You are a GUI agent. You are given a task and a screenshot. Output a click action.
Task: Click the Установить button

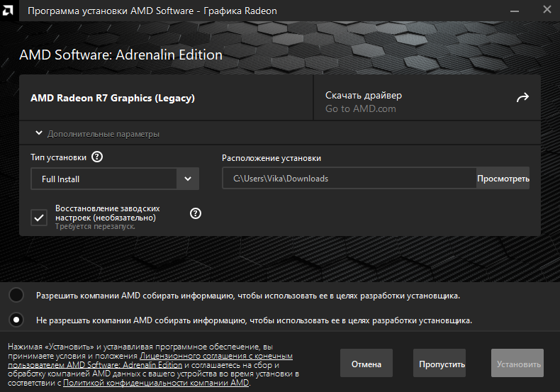tap(517, 364)
